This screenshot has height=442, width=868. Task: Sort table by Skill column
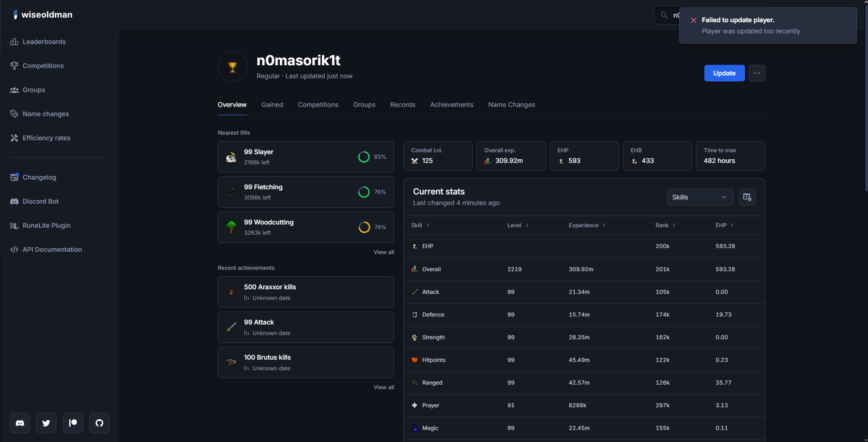(x=420, y=225)
